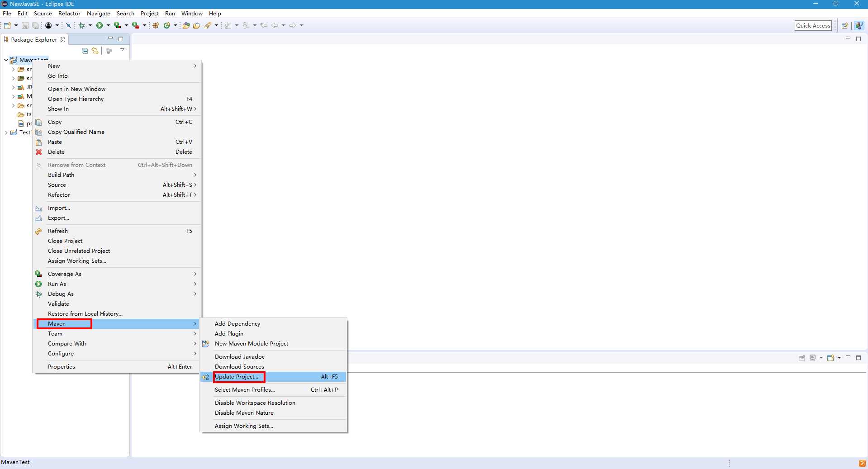Click the Back navigation arrow icon
Viewport: 868px width, 469px height.
pyautogui.click(x=275, y=25)
